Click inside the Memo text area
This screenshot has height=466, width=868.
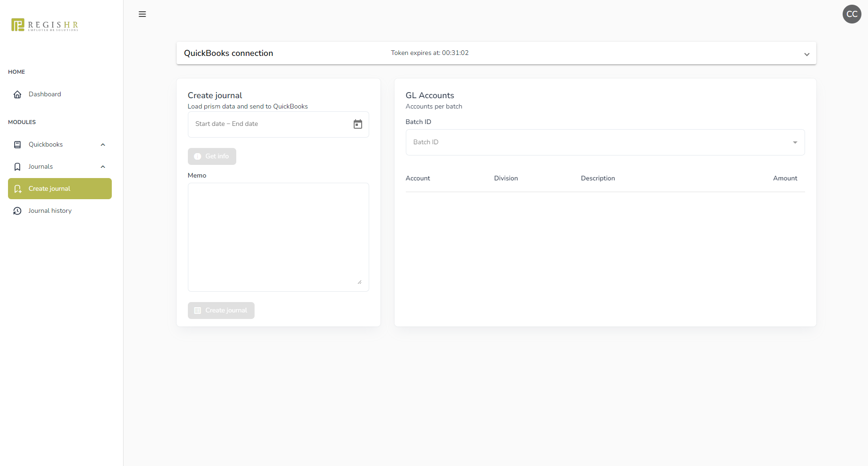[x=278, y=237]
